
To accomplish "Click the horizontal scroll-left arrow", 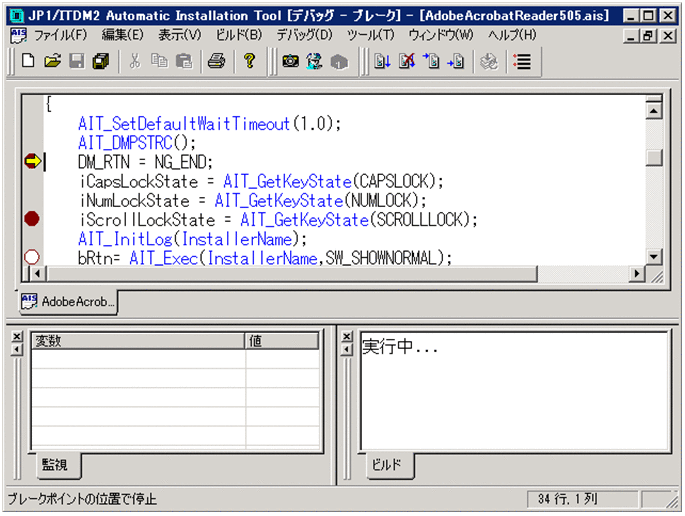I will [38, 274].
